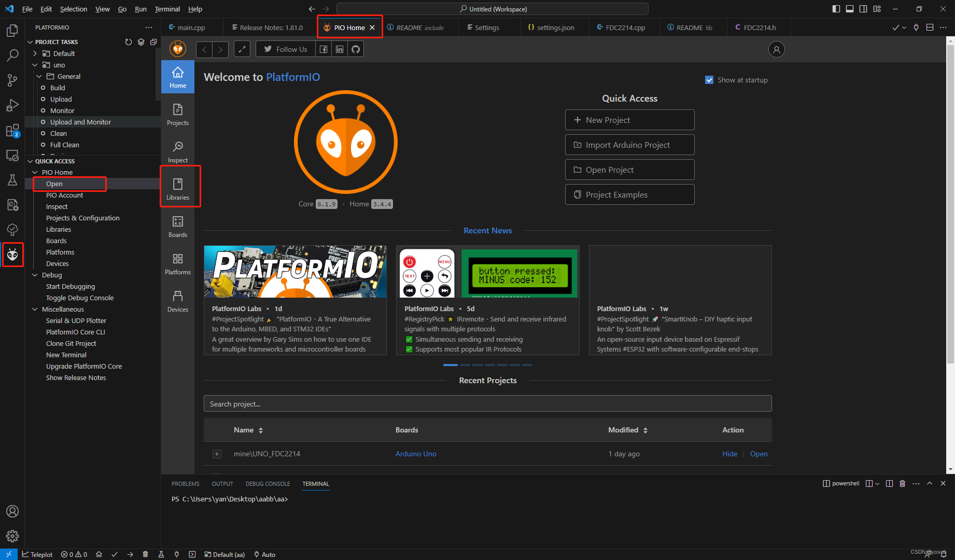Collapse the PIO Home tree node
The width and height of the screenshot is (955, 560).
[x=35, y=172]
